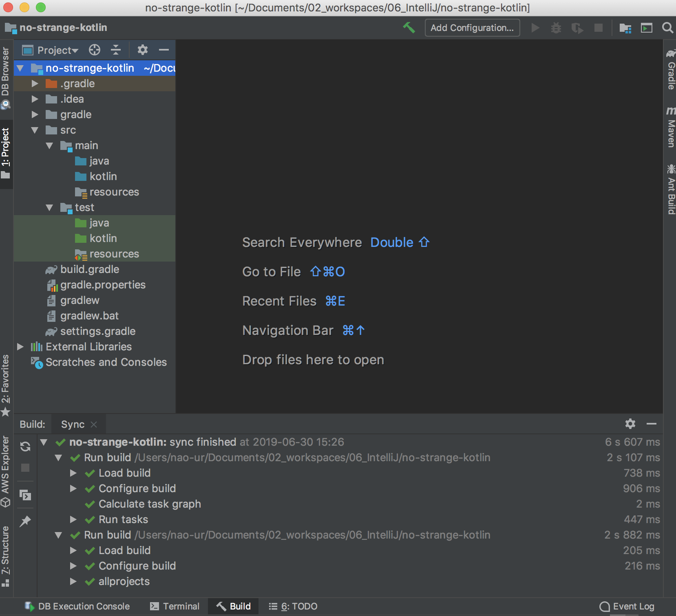The image size is (676, 616).
Task: Expand the Run tasks node
Action: (73, 519)
